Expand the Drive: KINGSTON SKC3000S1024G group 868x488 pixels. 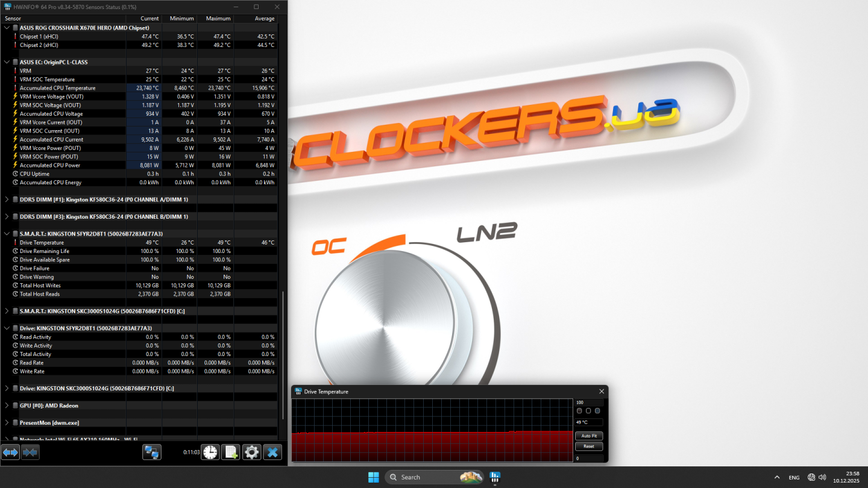7,389
